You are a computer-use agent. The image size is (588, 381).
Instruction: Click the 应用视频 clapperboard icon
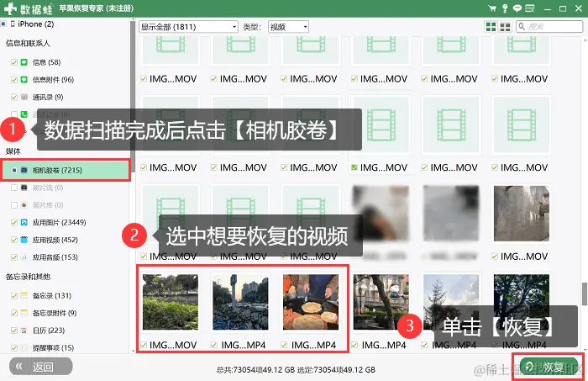point(24,240)
